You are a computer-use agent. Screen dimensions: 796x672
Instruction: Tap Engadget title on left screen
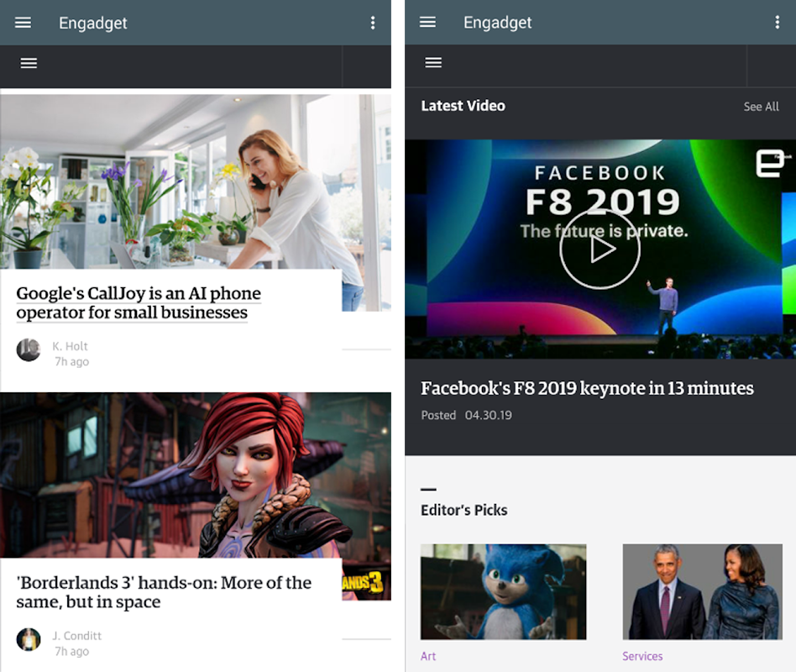[x=93, y=24]
